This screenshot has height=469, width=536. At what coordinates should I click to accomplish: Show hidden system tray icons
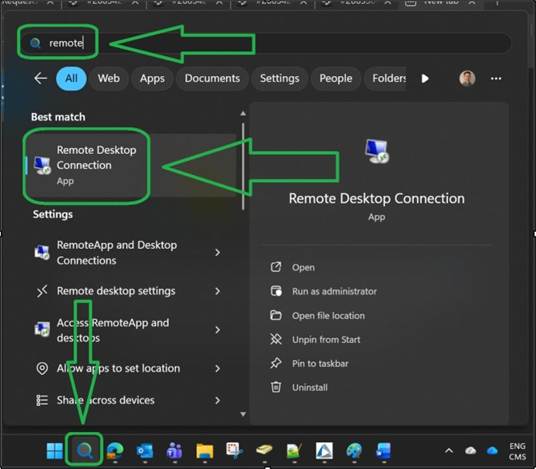(x=449, y=451)
